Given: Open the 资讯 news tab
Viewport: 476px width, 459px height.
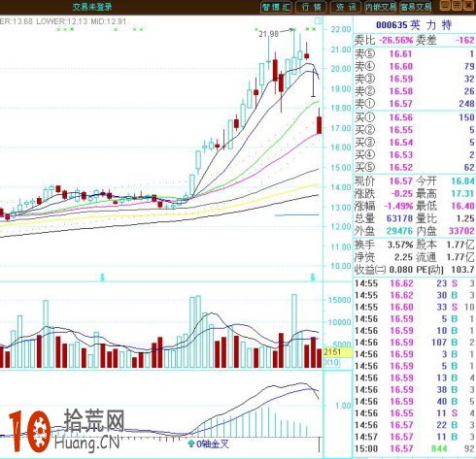Looking at the screenshot, I should coord(346,7).
